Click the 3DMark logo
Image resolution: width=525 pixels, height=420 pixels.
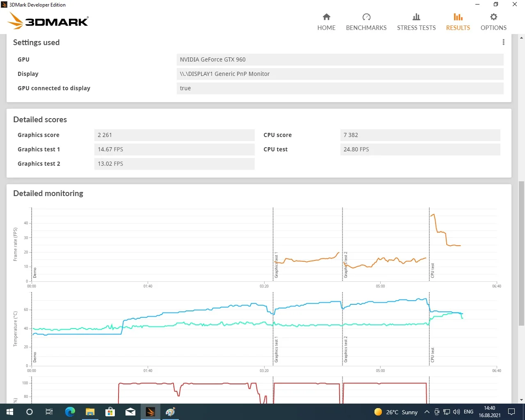[48, 21]
